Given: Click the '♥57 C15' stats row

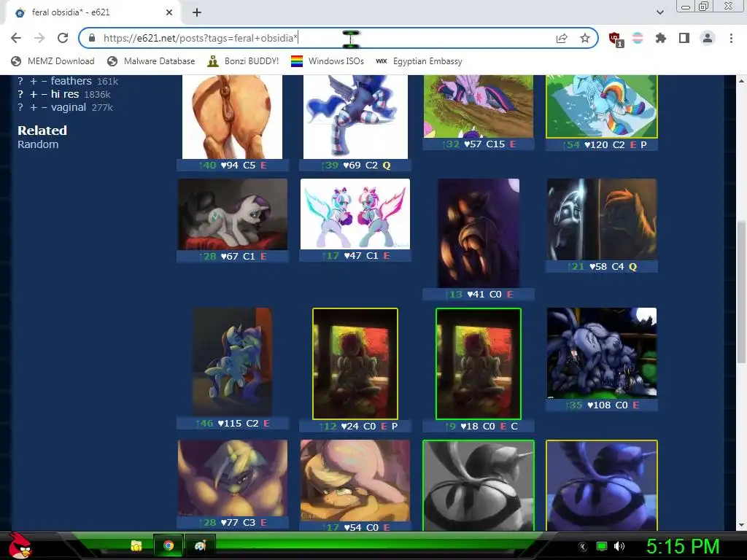Looking at the screenshot, I should (479, 144).
